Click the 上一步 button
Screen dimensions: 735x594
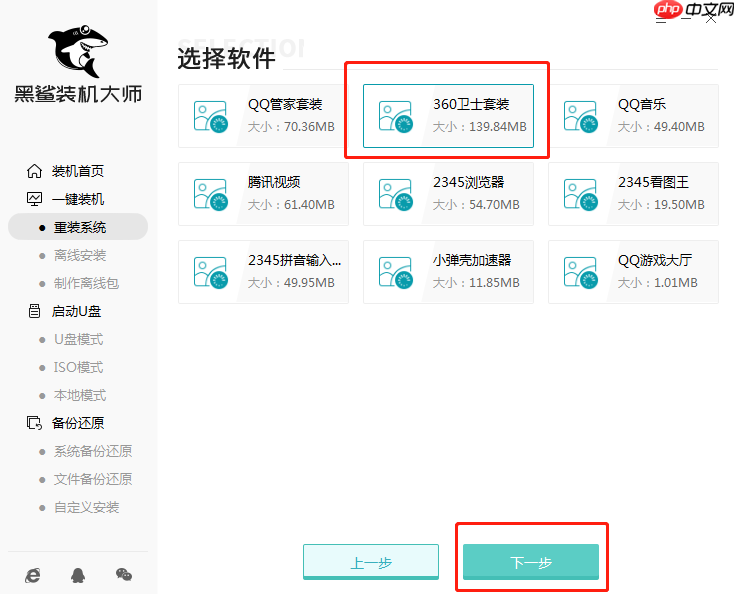coord(371,562)
